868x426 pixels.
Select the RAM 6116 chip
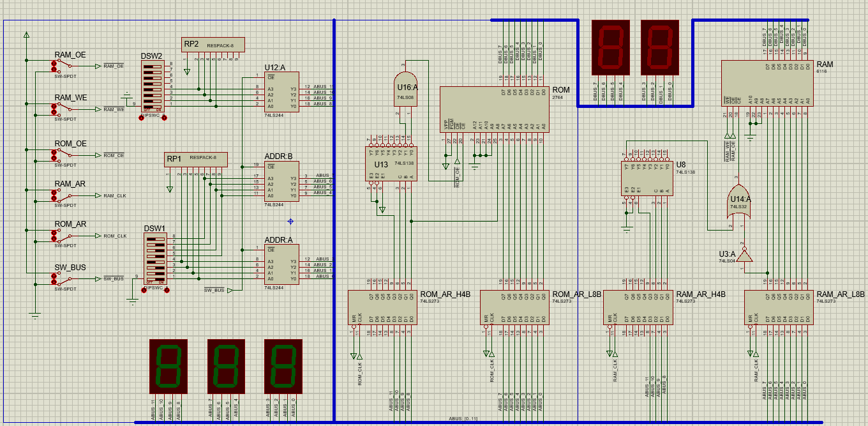[767, 84]
